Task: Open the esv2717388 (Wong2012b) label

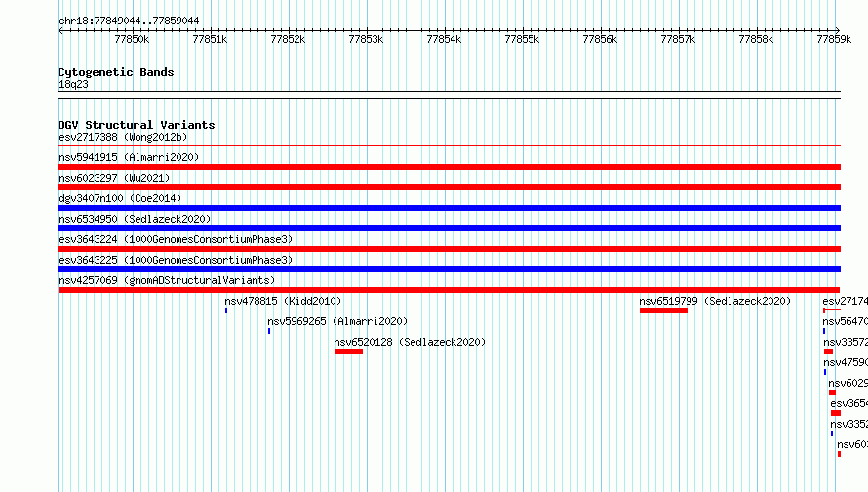Action: [x=123, y=137]
